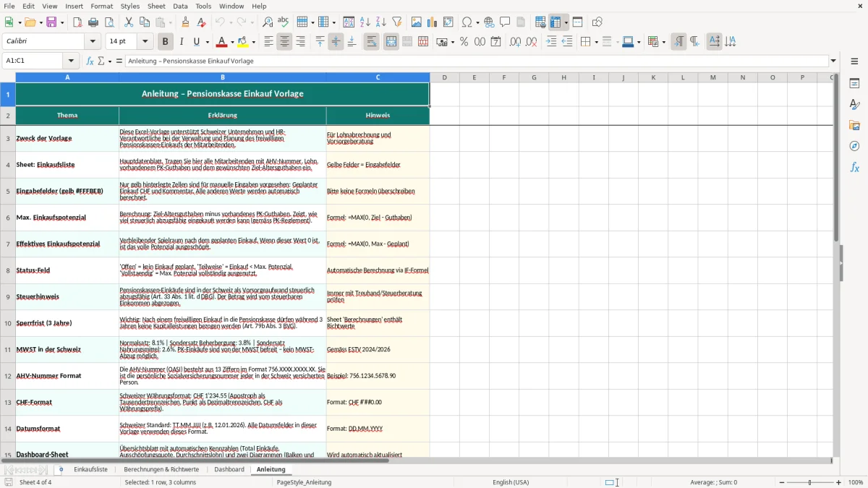Open Borders dropdown arrow
Screen dimensions: 868x488
click(596, 42)
